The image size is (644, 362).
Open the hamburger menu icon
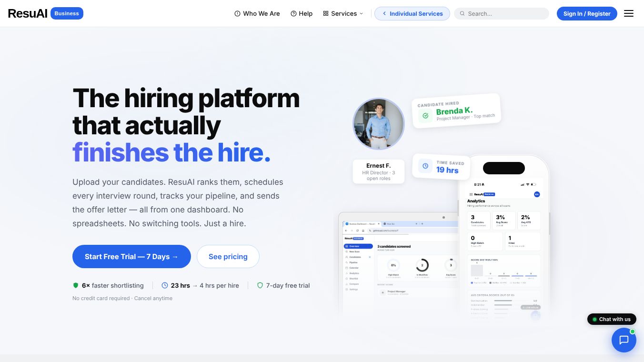coord(629,13)
